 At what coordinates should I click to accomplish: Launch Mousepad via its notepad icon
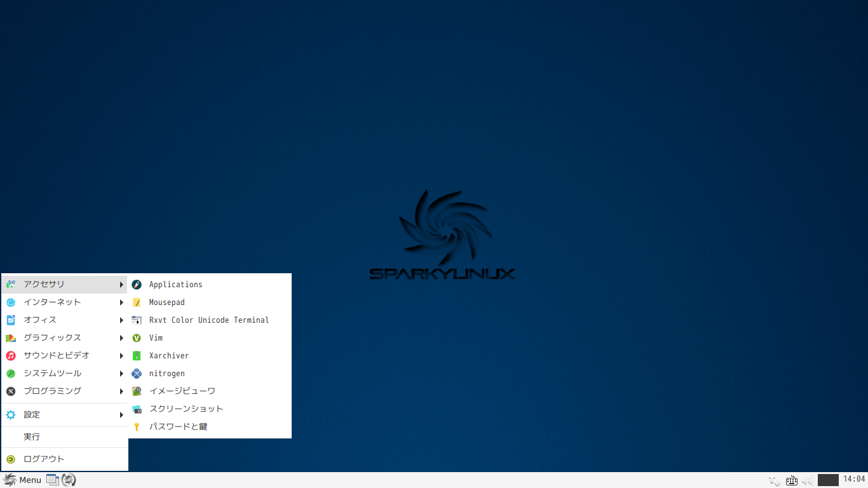tap(137, 302)
